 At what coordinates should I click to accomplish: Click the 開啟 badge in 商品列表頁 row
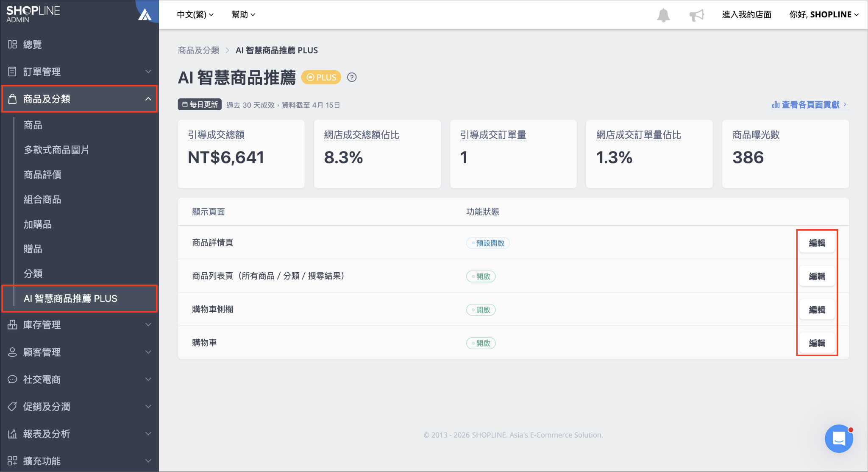481,276
